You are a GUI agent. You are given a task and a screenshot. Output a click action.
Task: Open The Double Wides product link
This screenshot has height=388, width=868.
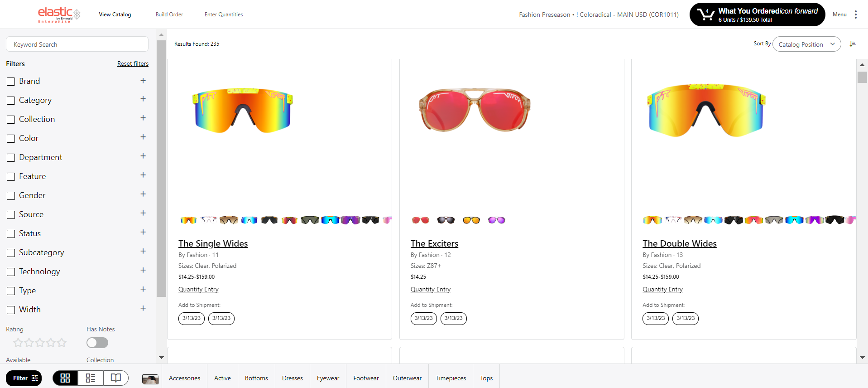point(679,243)
